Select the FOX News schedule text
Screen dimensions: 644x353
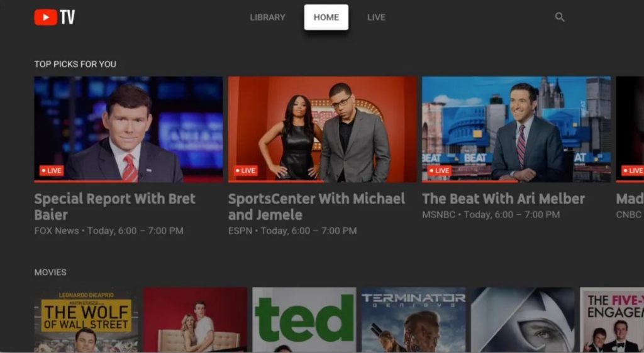(109, 231)
